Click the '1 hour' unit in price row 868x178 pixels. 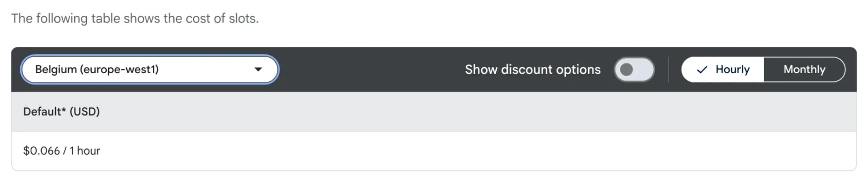(85, 151)
